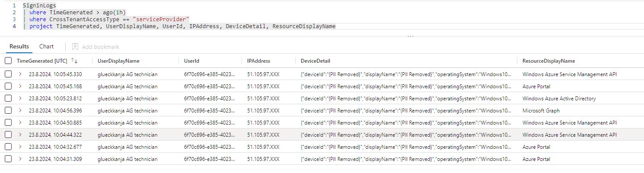Click the project statement on query line 4

[x=179, y=26]
